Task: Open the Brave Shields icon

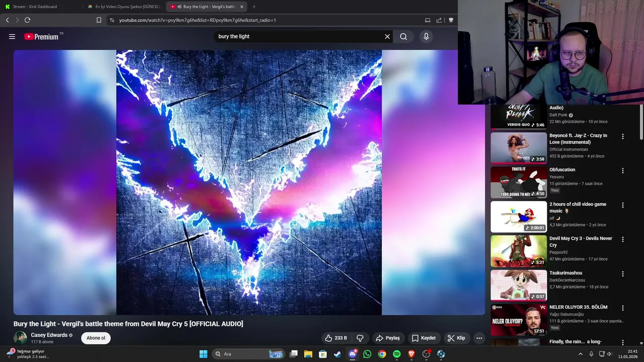Action: (x=451, y=20)
